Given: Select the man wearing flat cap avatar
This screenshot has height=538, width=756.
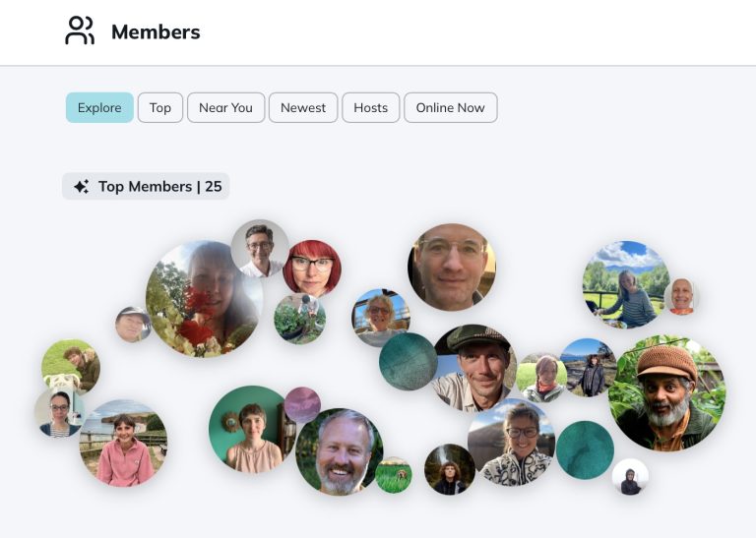Looking at the screenshot, I should pyautogui.click(x=475, y=367).
